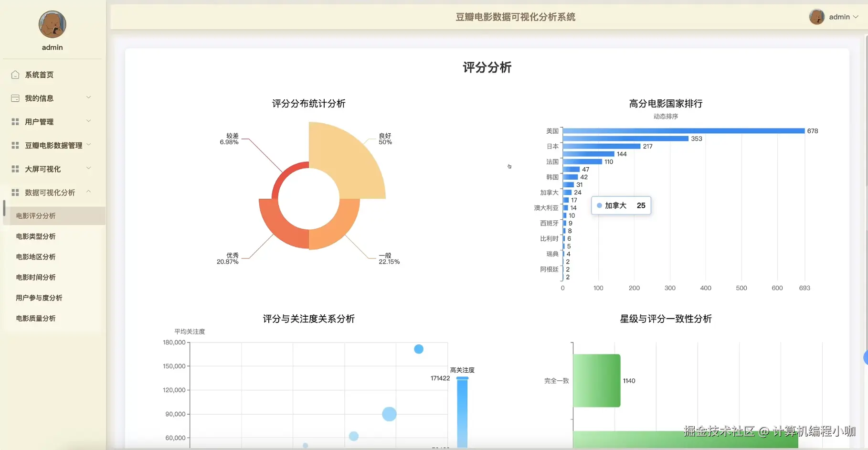Click the 数据可视化分析 icon in sidebar
The image size is (868, 450).
(14, 192)
